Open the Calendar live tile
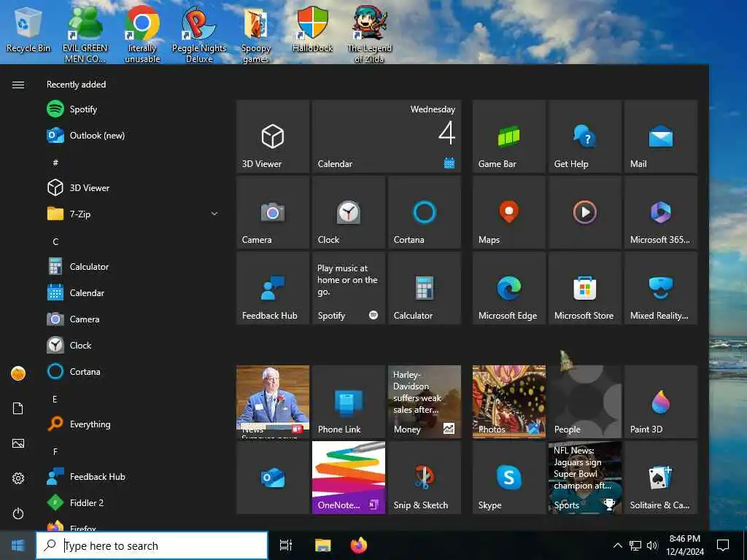This screenshot has width=747, height=560. click(387, 136)
